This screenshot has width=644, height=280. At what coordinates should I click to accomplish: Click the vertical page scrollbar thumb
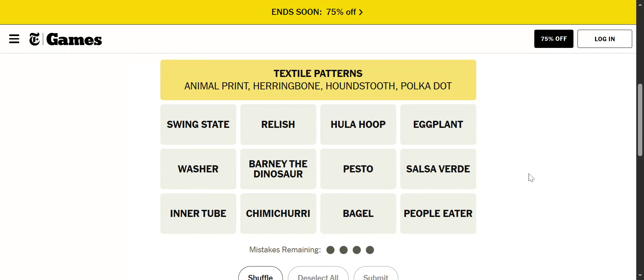(640, 120)
